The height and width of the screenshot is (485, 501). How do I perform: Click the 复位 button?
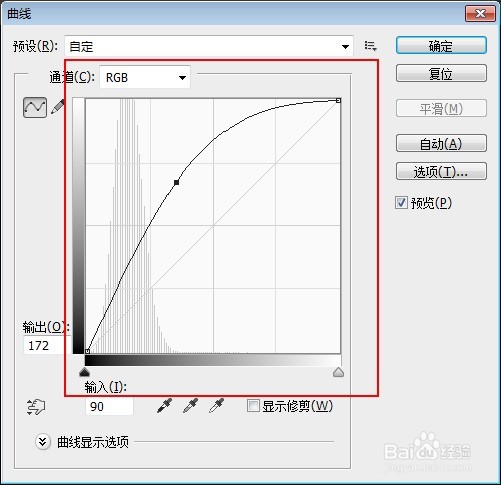click(441, 73)
